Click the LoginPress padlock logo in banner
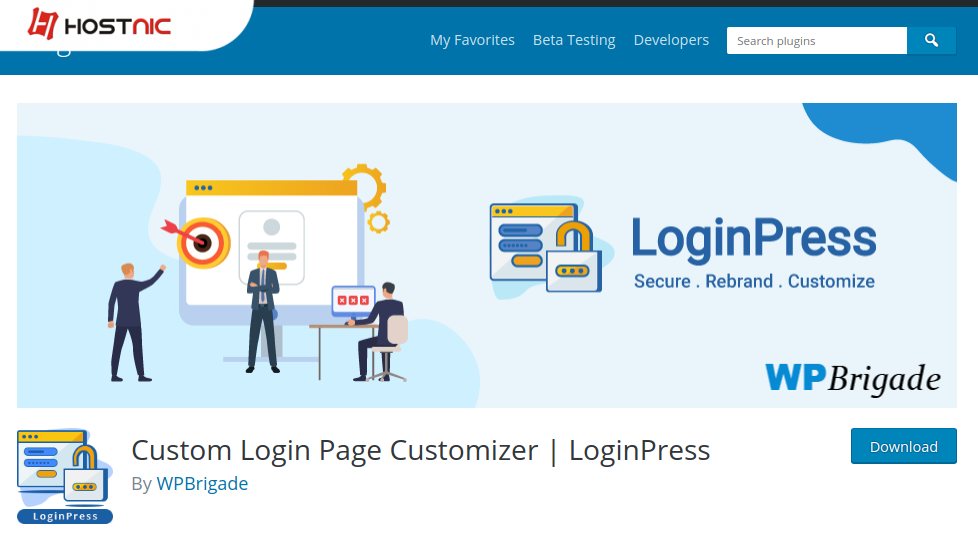Viewport: 978px width, 534px height. 546,247
